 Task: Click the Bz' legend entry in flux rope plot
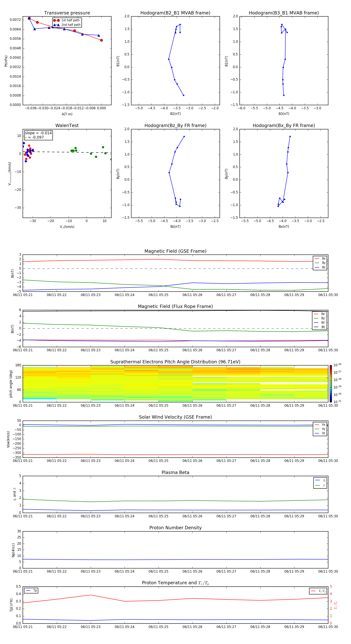pyautogui.click(x=320, y=323)
